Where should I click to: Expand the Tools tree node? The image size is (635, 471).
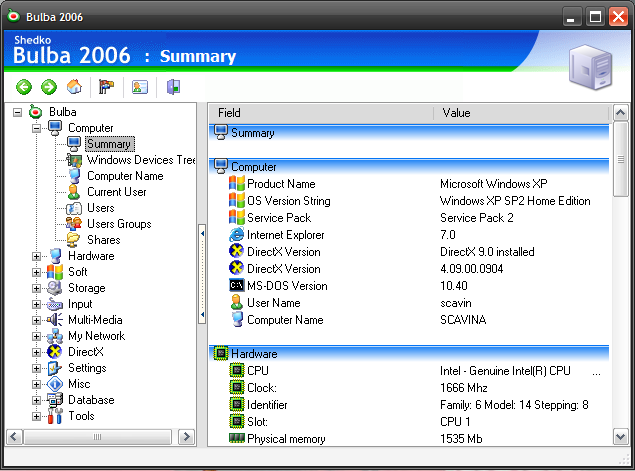click(36, 416)
